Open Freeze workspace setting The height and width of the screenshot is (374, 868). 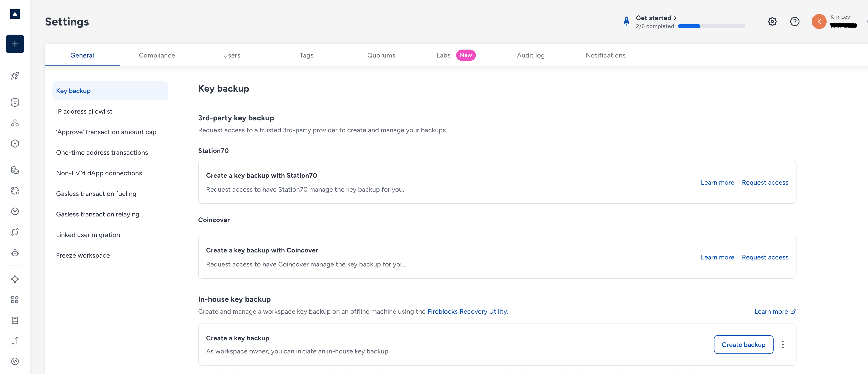pos(110,255)
